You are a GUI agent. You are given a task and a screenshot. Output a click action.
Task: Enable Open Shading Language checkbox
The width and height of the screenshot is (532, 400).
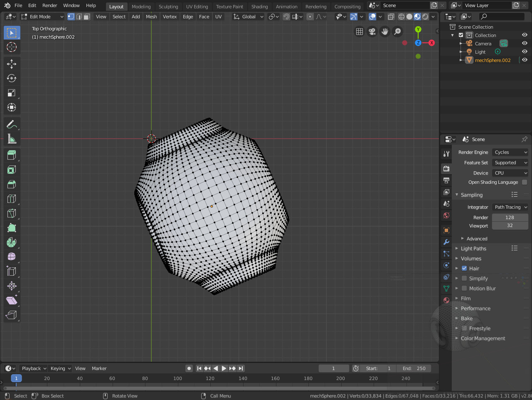pos(525,182)
